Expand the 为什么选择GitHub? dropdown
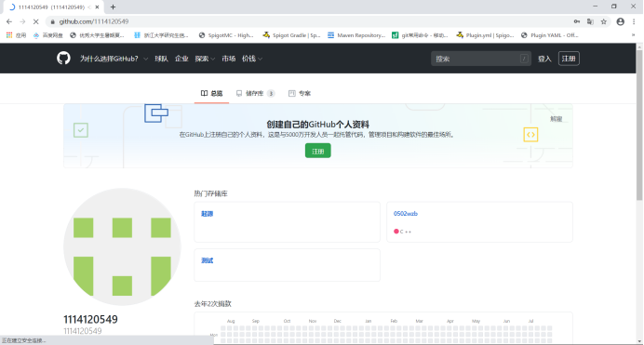The image size is (644, 345). (x=114, y=59)
